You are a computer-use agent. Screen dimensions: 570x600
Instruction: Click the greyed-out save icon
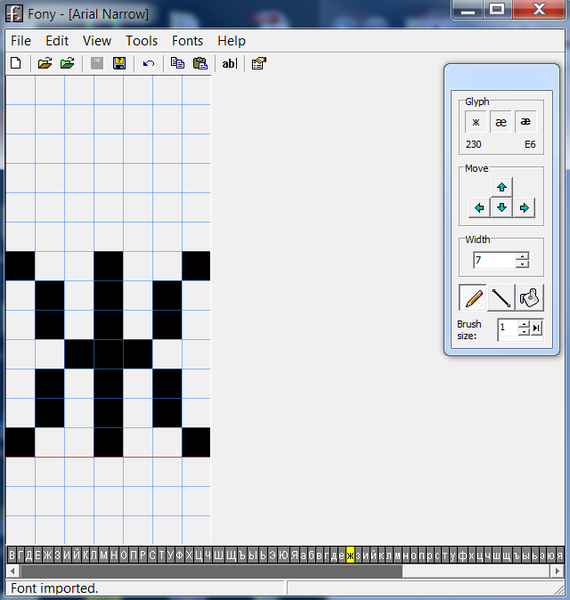pyautogui.click(x=97, y=63)
